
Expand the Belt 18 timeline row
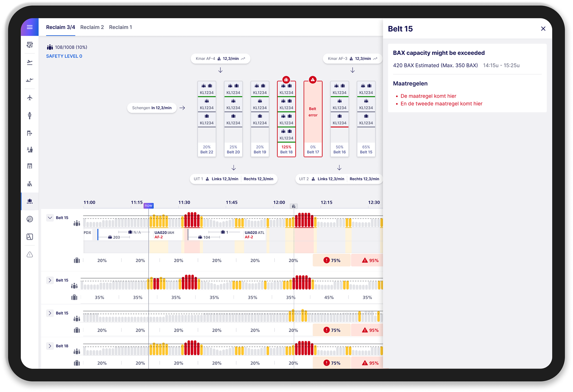[x=50, y=346]
